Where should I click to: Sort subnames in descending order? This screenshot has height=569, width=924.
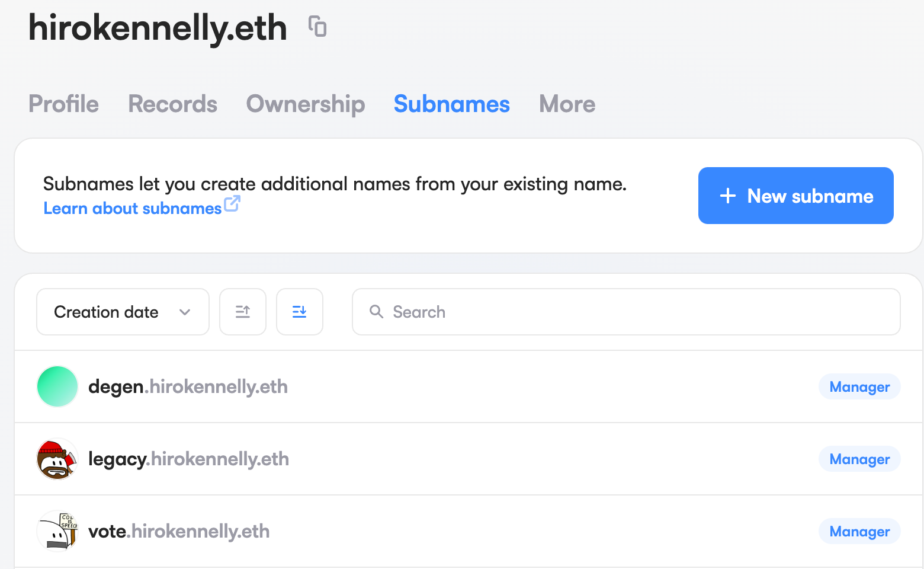point(300,312)
